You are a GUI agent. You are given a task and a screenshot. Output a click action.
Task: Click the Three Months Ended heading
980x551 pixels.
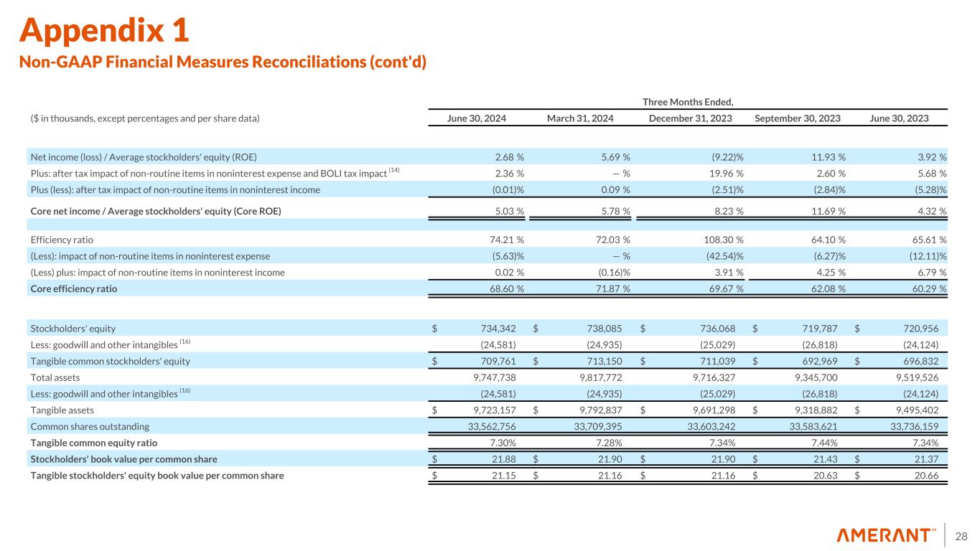[x=689, y=102]
